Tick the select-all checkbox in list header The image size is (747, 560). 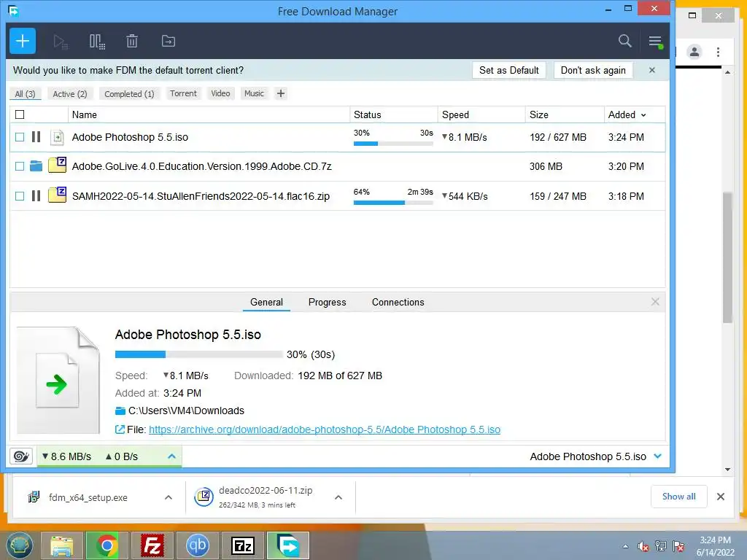coord(20,114)
